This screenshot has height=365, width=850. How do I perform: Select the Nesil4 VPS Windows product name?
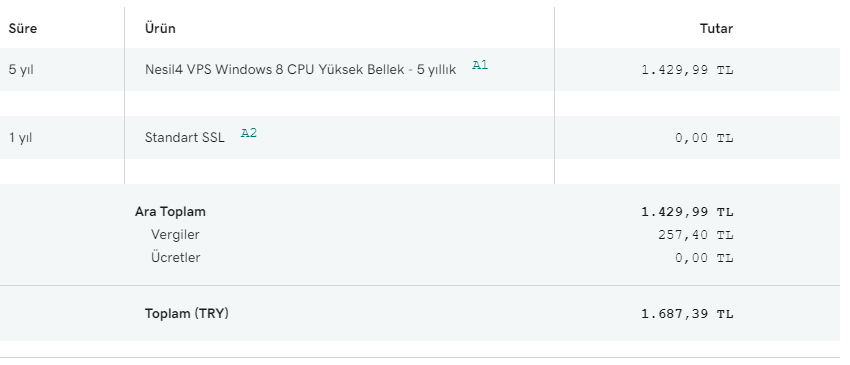300,69
